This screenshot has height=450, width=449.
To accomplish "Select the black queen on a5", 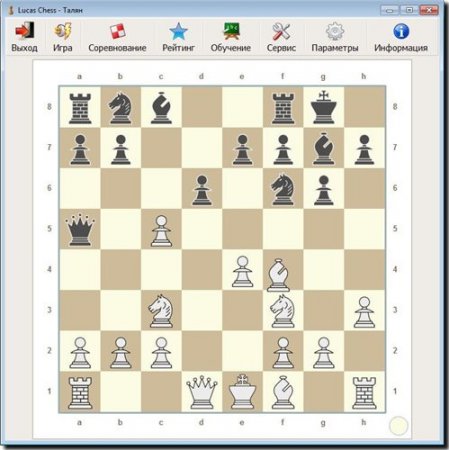I will point(80,230).
